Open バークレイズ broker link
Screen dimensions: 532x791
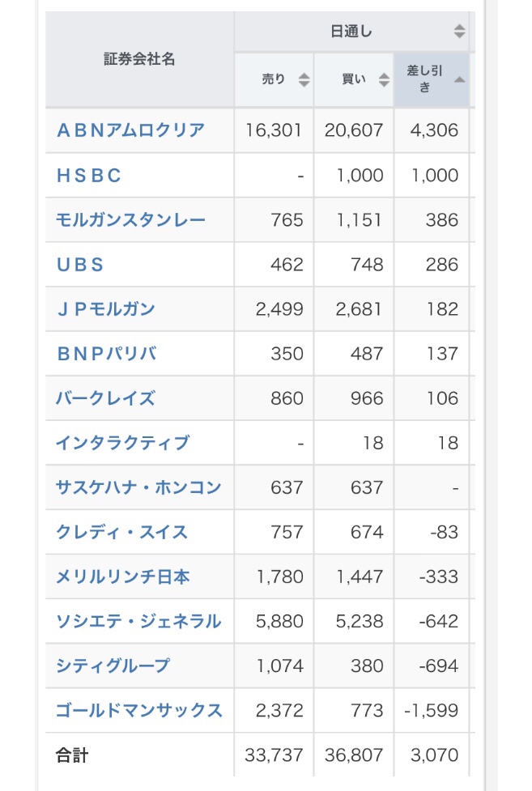pos(105,398)
